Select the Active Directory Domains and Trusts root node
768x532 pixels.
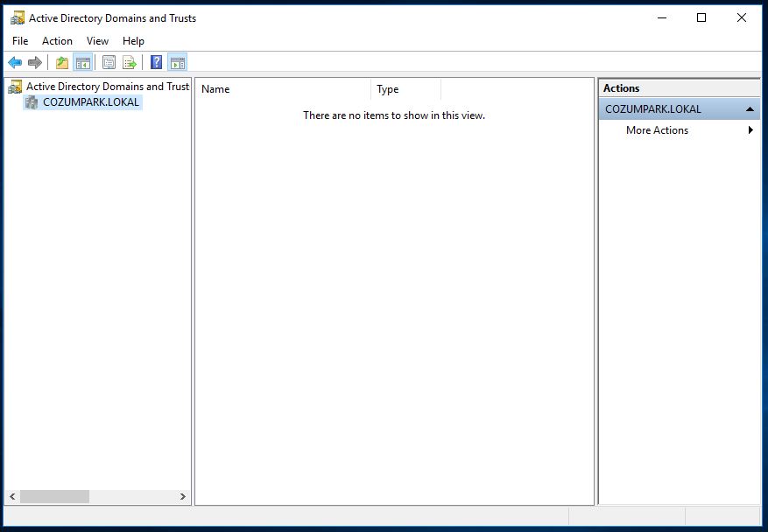click(x=107, y=87)
